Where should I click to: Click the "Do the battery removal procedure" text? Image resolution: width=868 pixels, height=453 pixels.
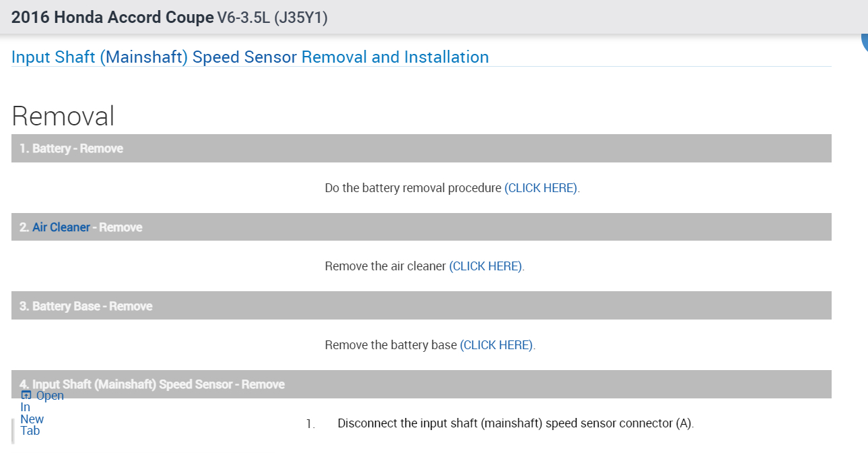coord(413,188)
